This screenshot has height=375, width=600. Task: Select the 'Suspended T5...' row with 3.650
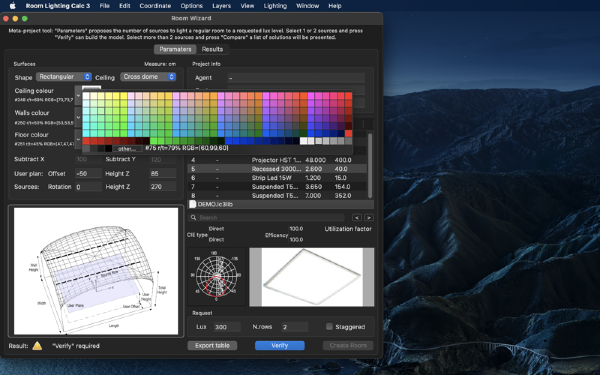277,187
